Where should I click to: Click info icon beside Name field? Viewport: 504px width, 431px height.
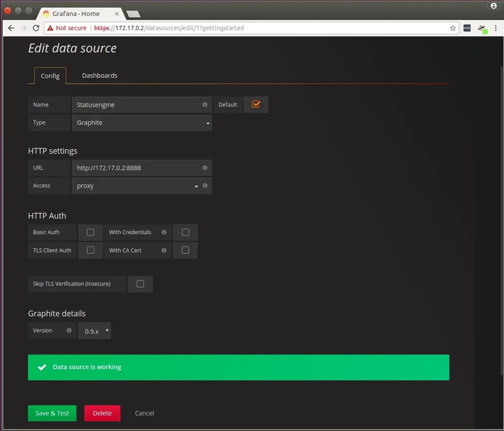tap(205, 104)
